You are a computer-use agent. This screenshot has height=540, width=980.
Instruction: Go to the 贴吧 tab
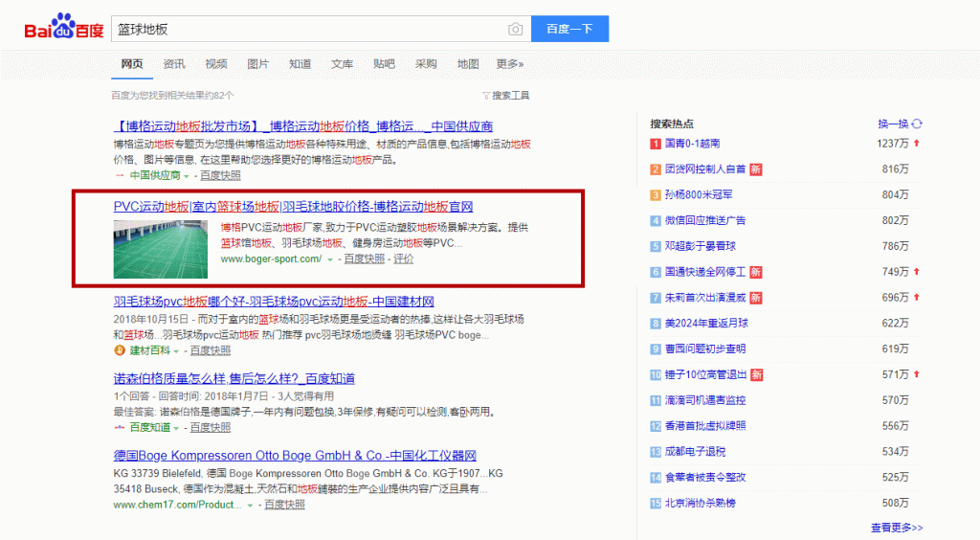click(x=384, y=64)
